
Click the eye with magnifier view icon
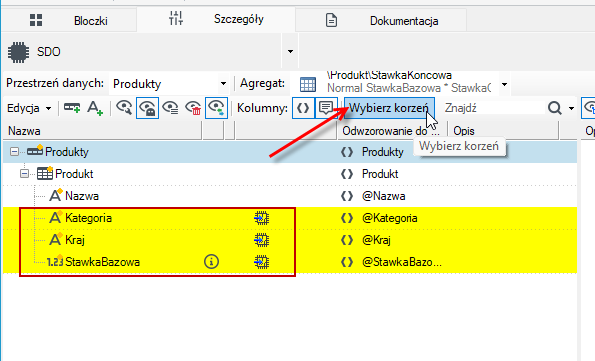[124, 108]
